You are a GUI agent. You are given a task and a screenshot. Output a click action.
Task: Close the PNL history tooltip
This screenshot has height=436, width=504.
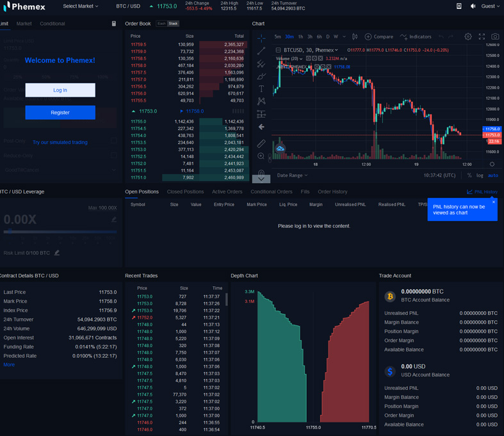coord(493,202)
